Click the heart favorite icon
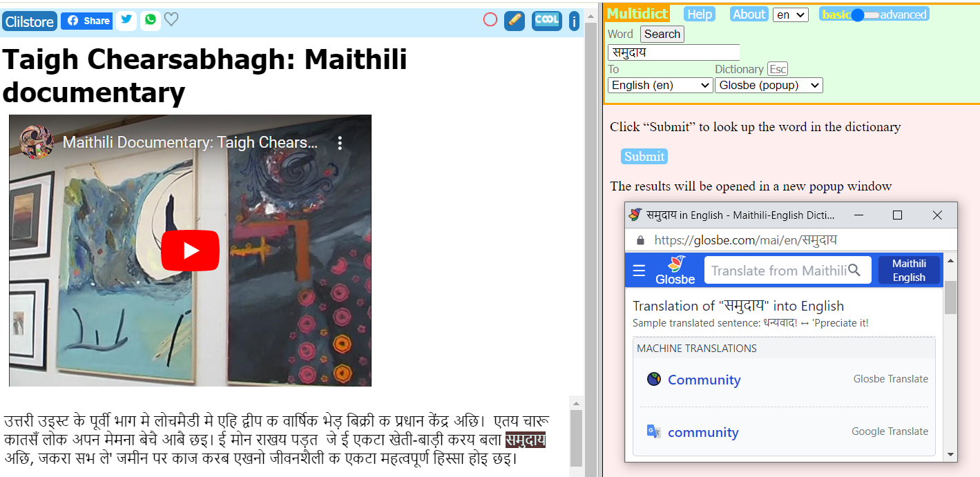Screen dimensions: 980x477 171,19
